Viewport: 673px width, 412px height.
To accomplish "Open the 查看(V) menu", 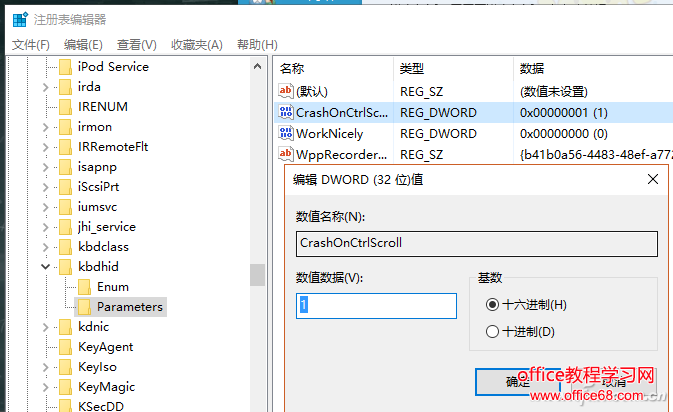I will point(136,45).
